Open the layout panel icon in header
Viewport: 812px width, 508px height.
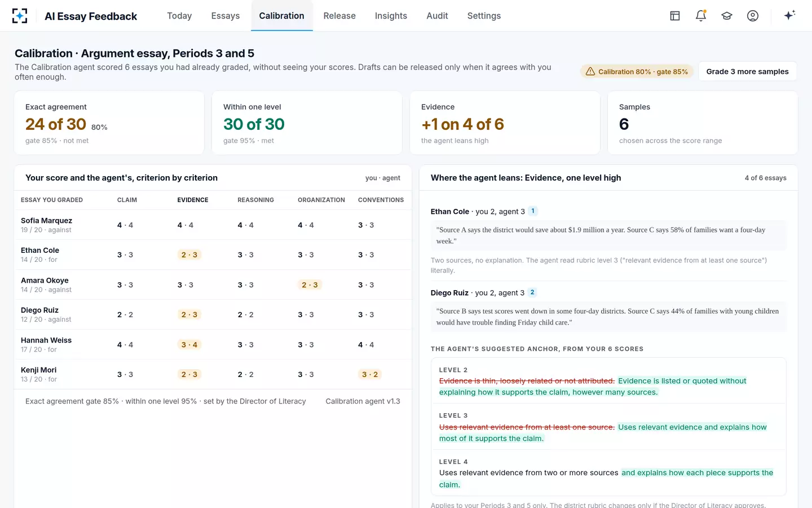pos(675,16)
